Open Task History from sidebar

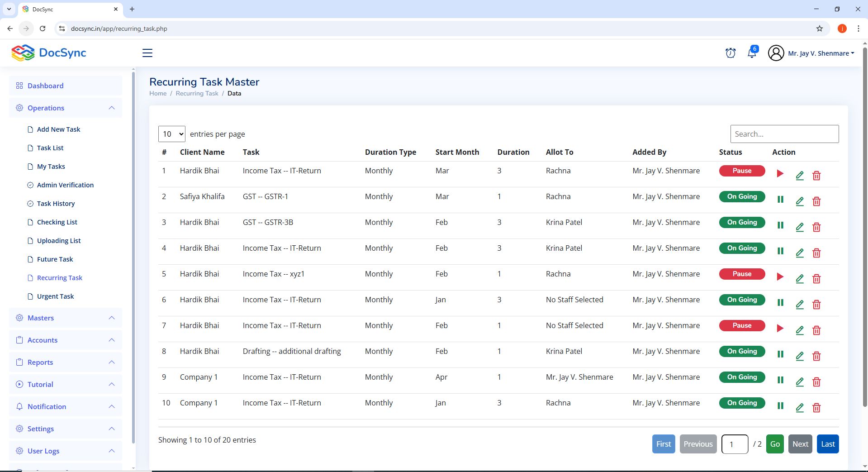56,204
